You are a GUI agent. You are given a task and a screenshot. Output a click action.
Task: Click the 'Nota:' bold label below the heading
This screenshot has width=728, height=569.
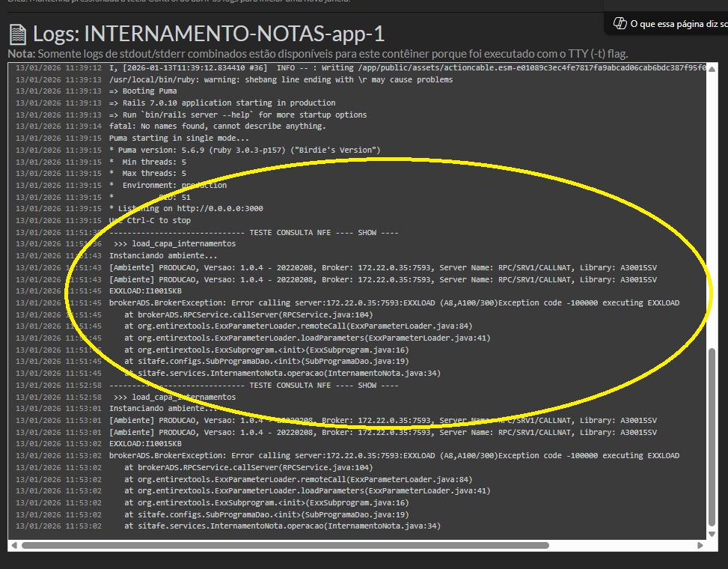tap(21, 54)
